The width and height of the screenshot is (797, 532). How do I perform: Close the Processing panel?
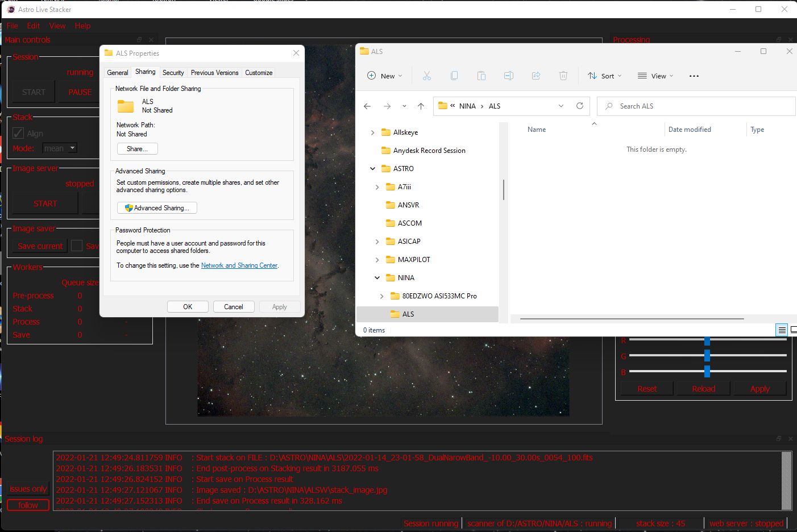tap(790, 40)
